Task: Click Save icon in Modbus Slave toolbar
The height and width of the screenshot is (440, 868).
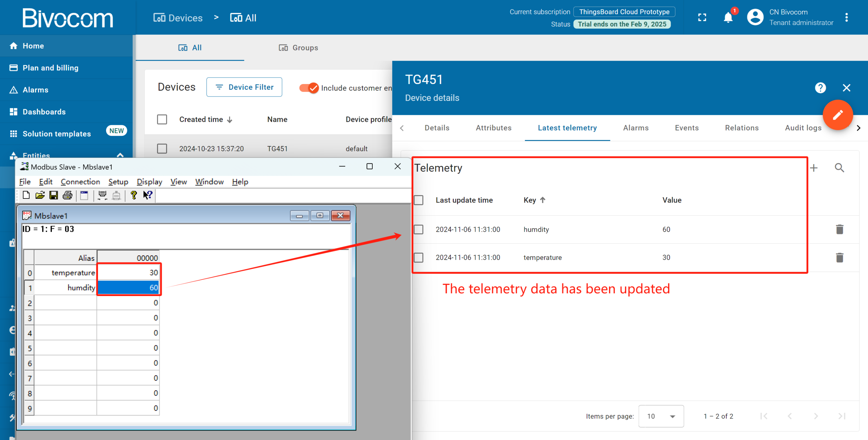Action: coord(54,195)
